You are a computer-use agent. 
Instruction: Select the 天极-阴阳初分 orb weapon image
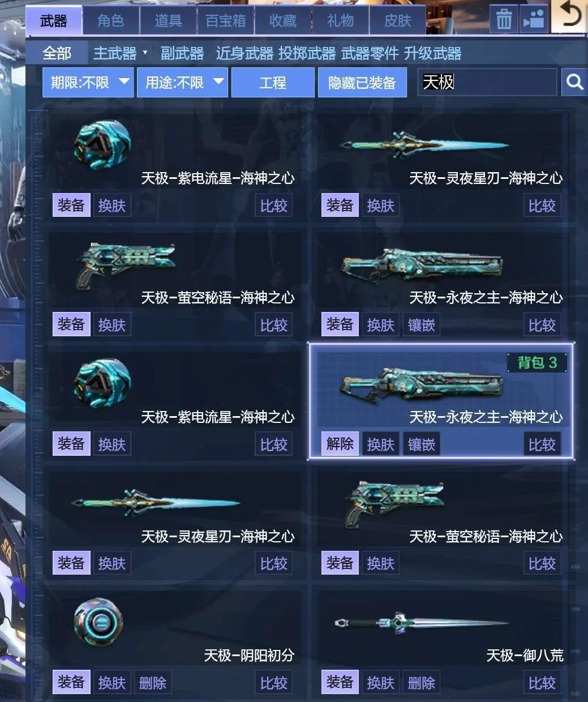tap(98, 622)
